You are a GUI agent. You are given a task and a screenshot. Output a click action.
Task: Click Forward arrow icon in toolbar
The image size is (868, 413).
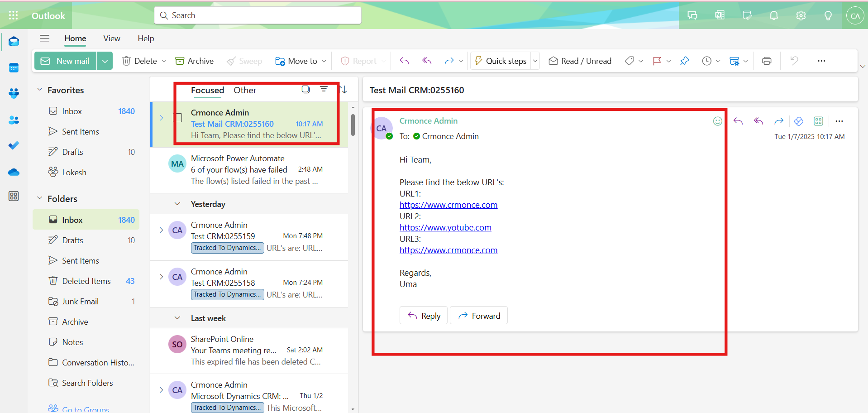click(x=449, y=61)
